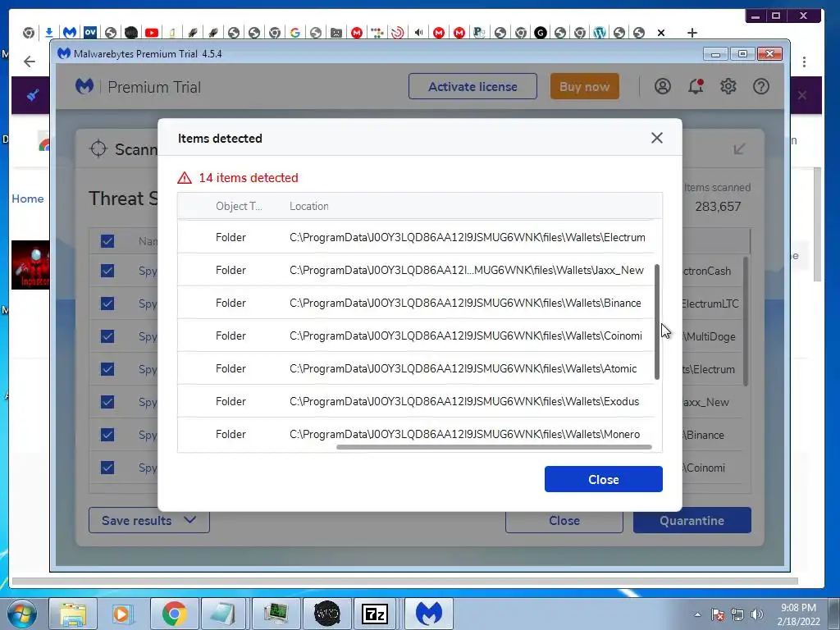This screenshot has height=630, width=840.
Task: Open Windows Media Player from the taskbar
Action: 123,614
